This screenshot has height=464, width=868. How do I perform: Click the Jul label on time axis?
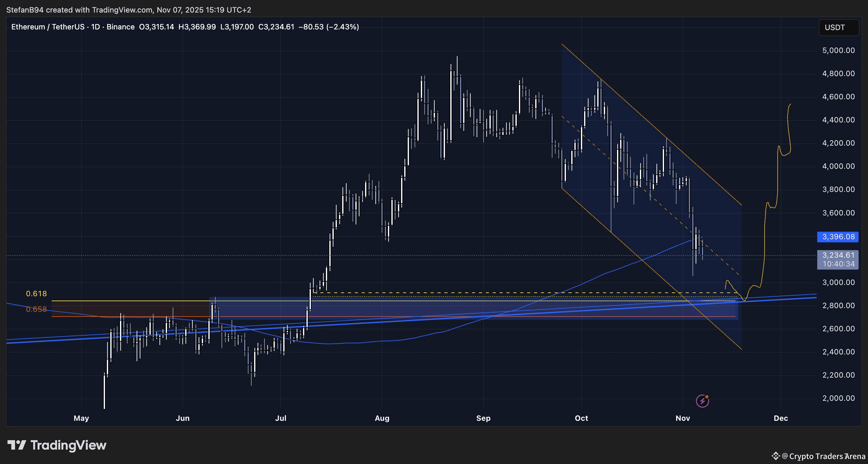tap(281, 418)
